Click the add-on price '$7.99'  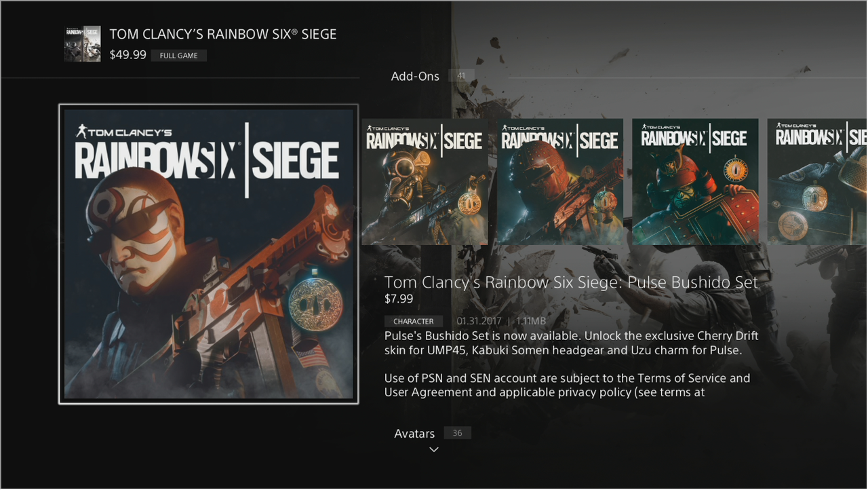click(399, 299)
